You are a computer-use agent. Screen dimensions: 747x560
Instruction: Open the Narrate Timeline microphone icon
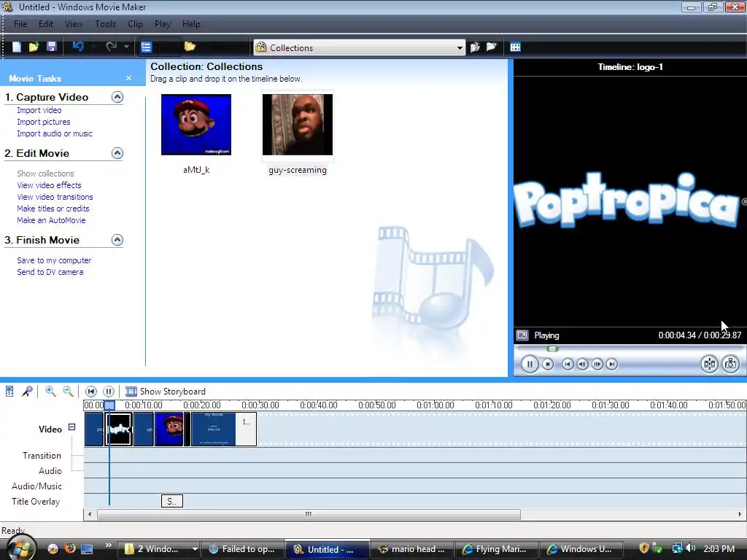pyautogui.click(x=27, y=392)
